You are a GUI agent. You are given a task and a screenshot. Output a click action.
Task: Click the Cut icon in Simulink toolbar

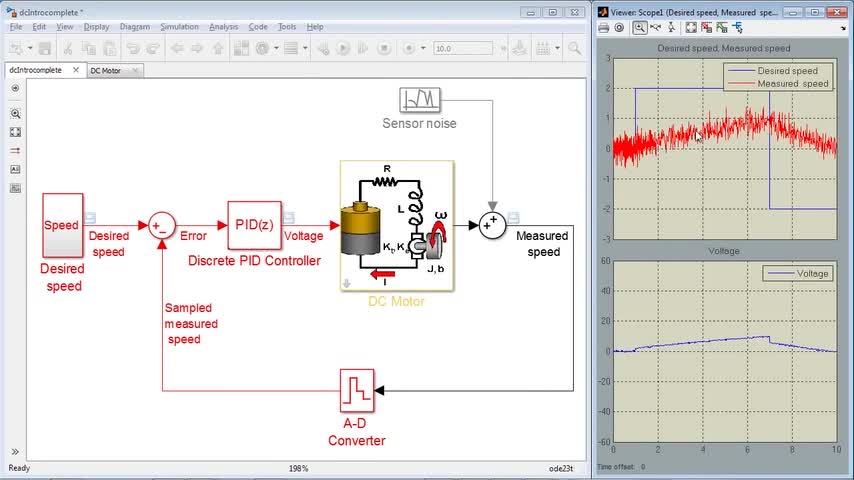point(68,48)
